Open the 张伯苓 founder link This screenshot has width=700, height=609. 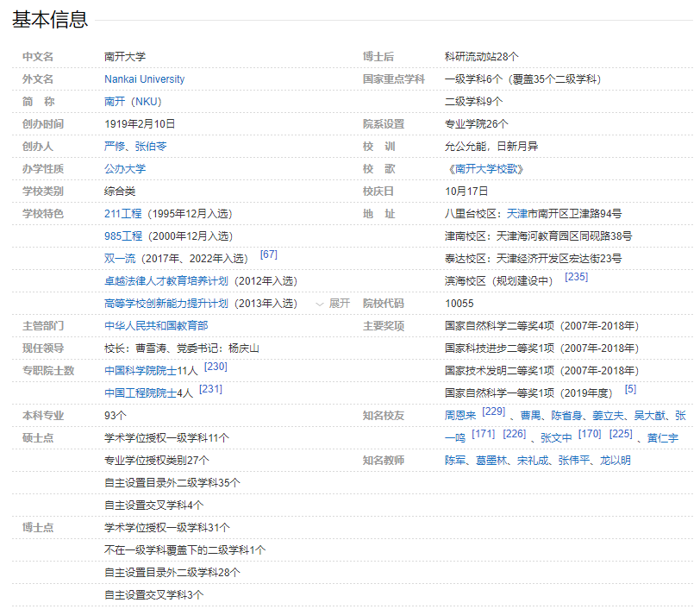click(x=150, y=147)
